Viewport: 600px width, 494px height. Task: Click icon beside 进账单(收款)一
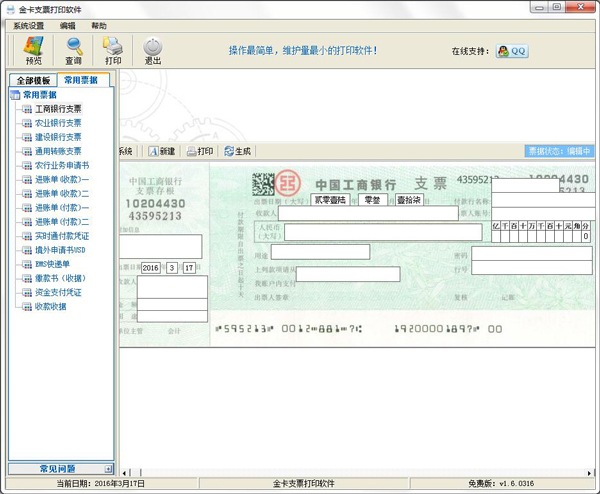(x=27, y=179)
